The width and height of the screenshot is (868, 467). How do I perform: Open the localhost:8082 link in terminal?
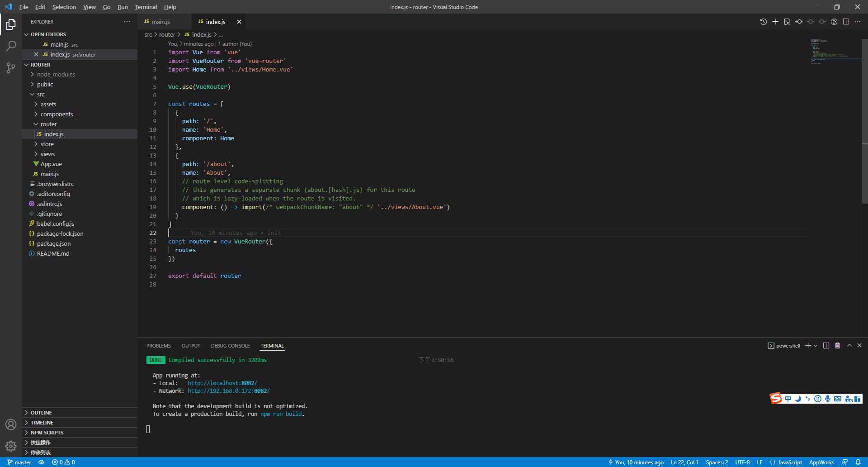click(x=222, y=383)
